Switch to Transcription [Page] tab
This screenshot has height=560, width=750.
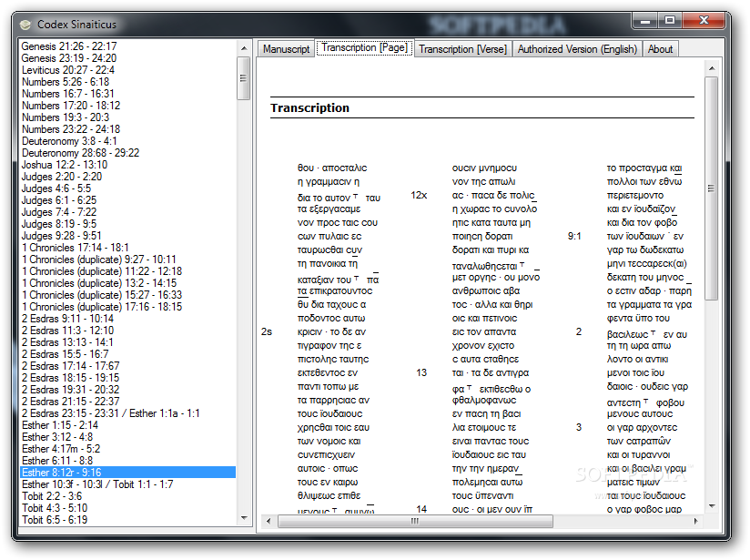(364, 48)
